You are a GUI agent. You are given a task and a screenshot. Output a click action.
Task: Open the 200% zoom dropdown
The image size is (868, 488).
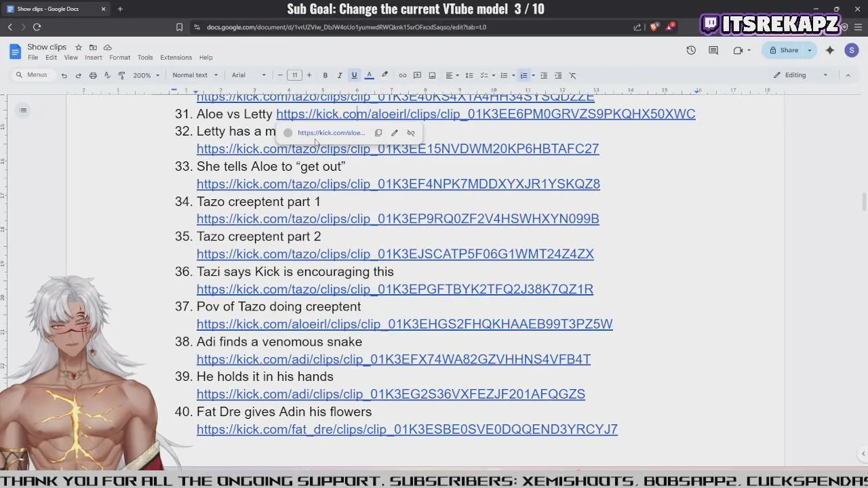[x=146, y=75]
